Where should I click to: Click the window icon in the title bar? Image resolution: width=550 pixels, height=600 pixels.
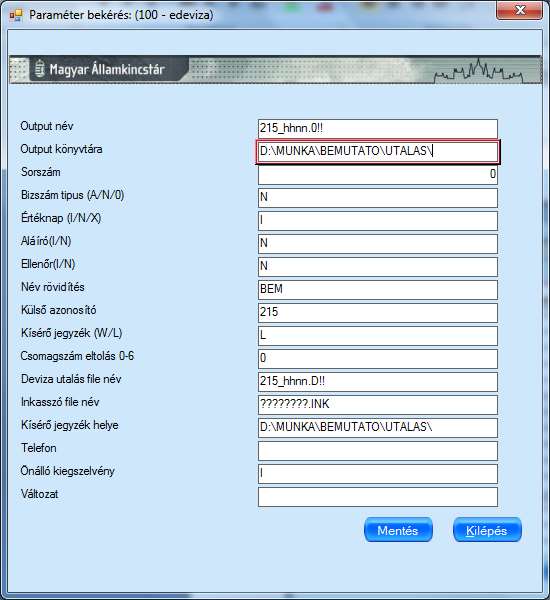(16, 15)
